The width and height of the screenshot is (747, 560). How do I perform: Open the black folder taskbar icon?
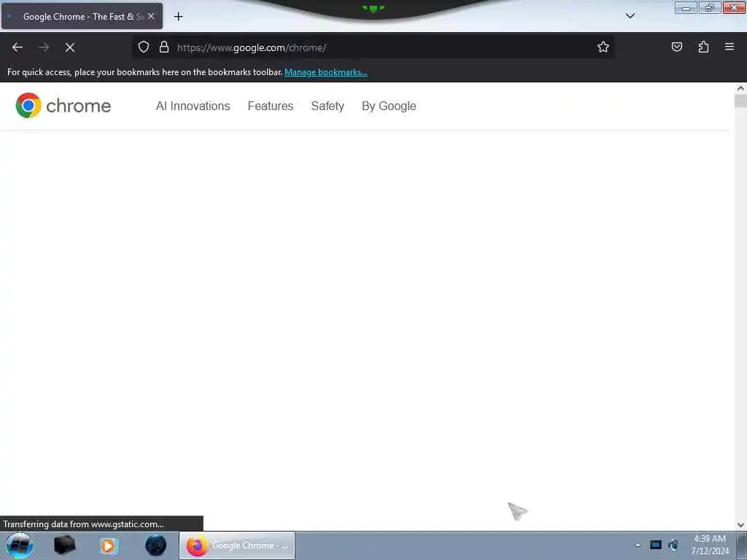click(64, 545)
